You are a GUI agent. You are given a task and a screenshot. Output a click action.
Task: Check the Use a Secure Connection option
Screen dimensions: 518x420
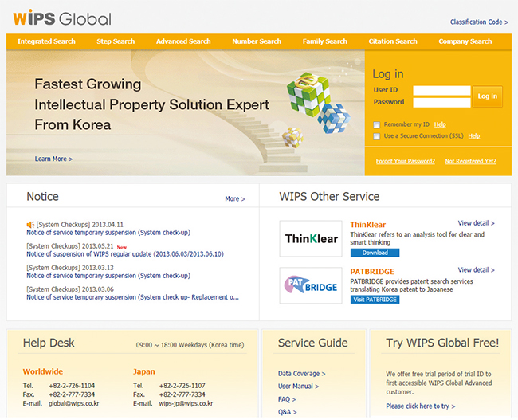point(377,136)
